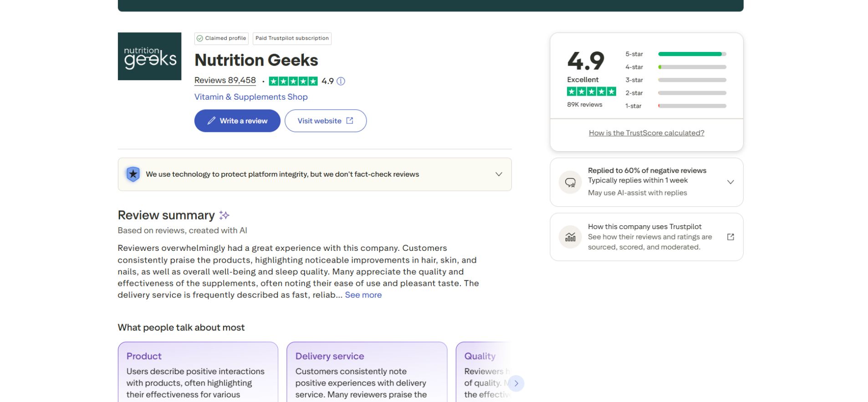Click the green star rating next to Reviews
The width and height of the screenshot is (868, 402).
293,81
